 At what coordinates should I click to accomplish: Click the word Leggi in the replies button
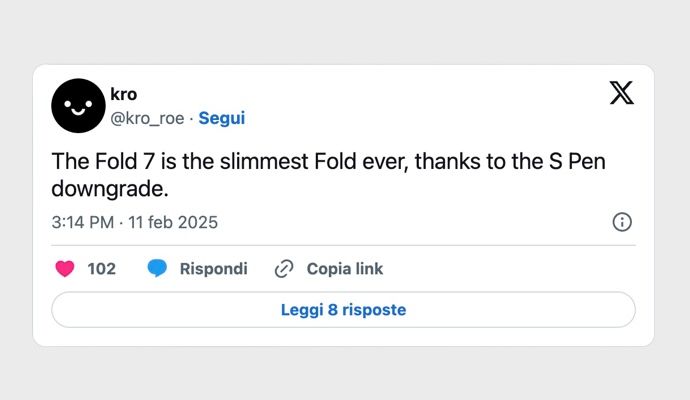pyautogui.click(x=302, y=310)
